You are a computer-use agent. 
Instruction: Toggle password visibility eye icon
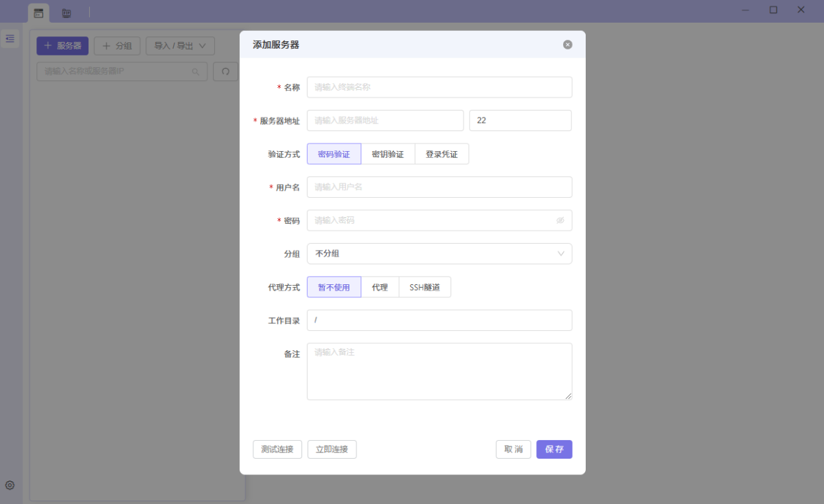click(x=560, y=220)
